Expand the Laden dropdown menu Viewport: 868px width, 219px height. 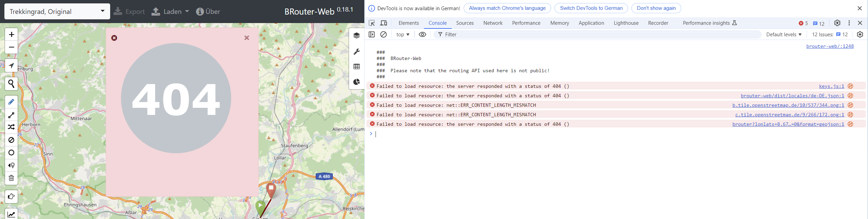(x=170, y=12)
